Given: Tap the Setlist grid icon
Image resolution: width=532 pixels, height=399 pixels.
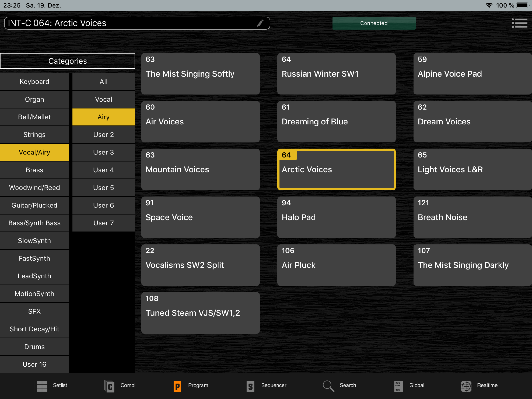Looking at the screenshot, I should [42, 386].
